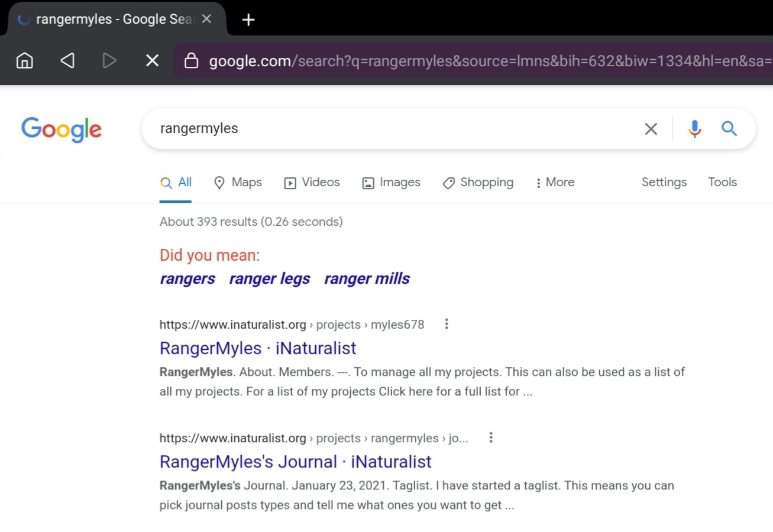Click the 'ranger legs' suggestion link
The width and height of the screenshot is (773, 532).
(x=270, y=278)
